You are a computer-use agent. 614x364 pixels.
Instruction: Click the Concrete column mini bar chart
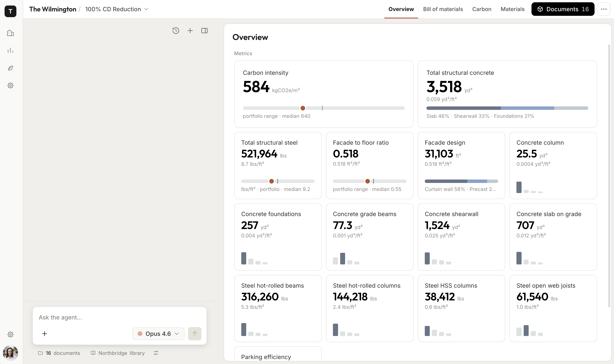pos(530,187)
